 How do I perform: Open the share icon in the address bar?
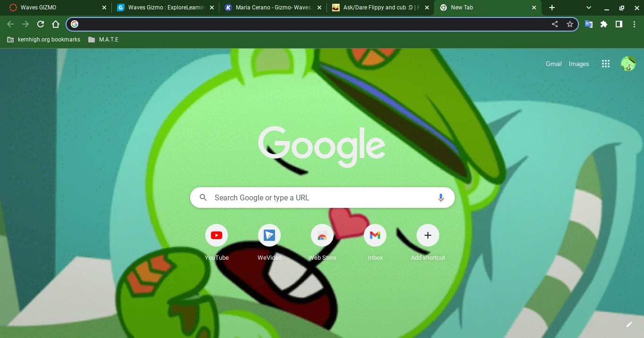pos(555,24)
